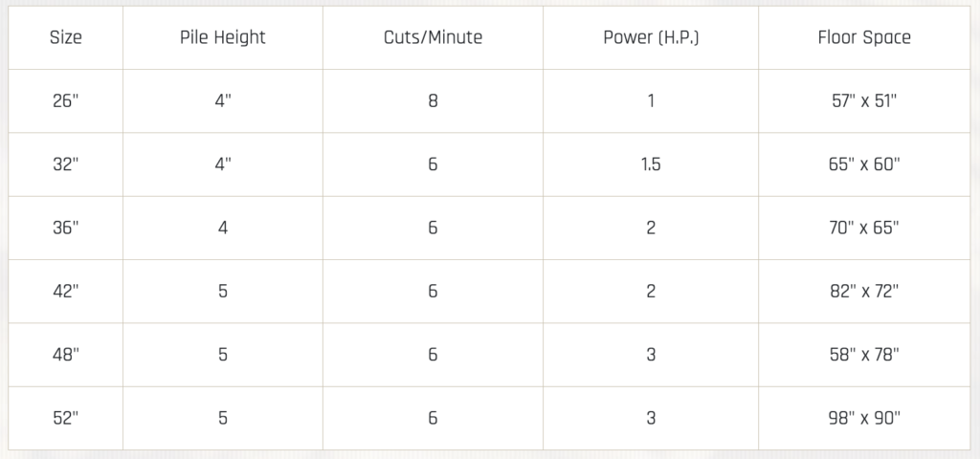This screenshot has width=980, height=459.
Task: Click the 26" size cell
Action: pos(66,100)
